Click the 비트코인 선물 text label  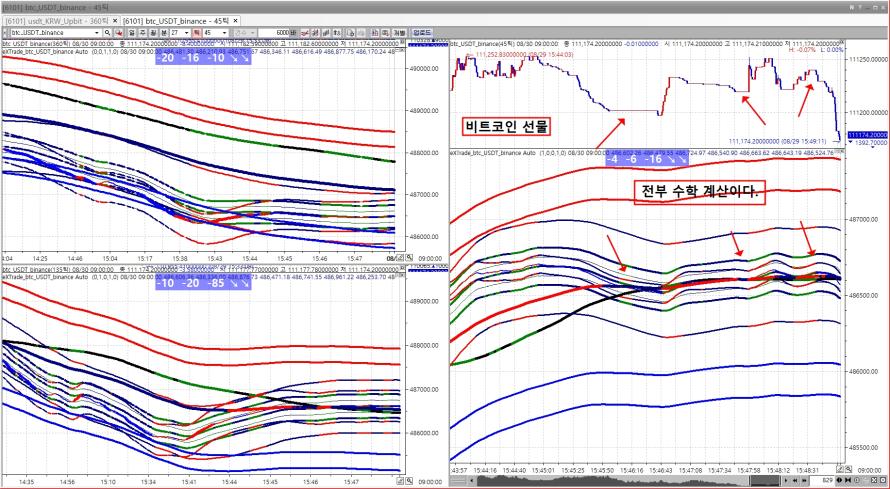point(506,127)
